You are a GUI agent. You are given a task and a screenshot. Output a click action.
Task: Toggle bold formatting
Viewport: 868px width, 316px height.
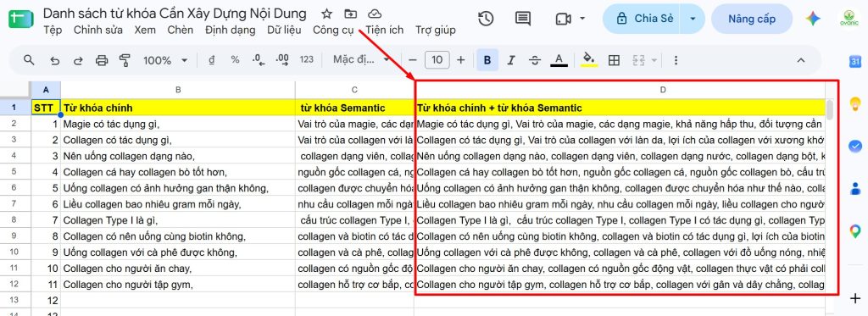click(487, 60)
